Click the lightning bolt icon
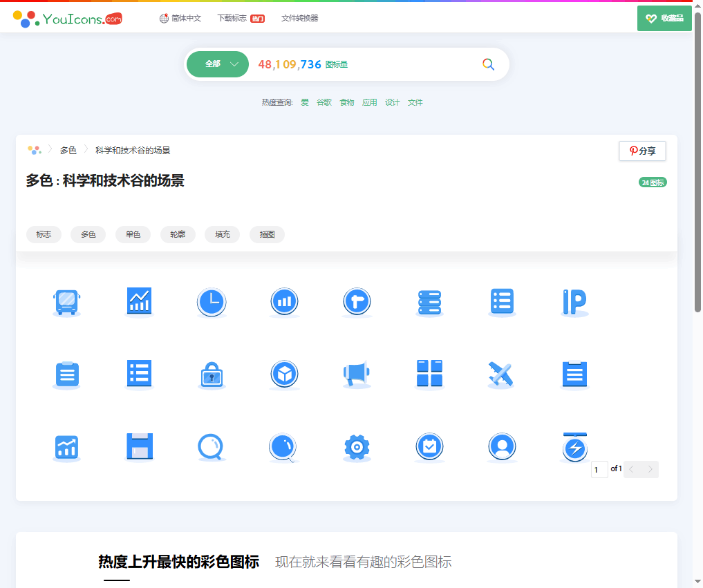This screenshot has height=588, width=703. tap(574, 447)
